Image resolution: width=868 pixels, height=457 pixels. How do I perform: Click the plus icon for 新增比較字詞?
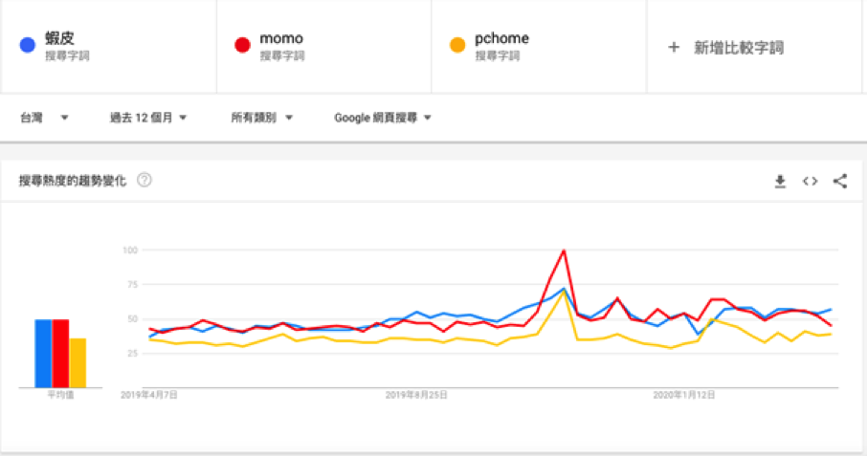click(673, 48)
